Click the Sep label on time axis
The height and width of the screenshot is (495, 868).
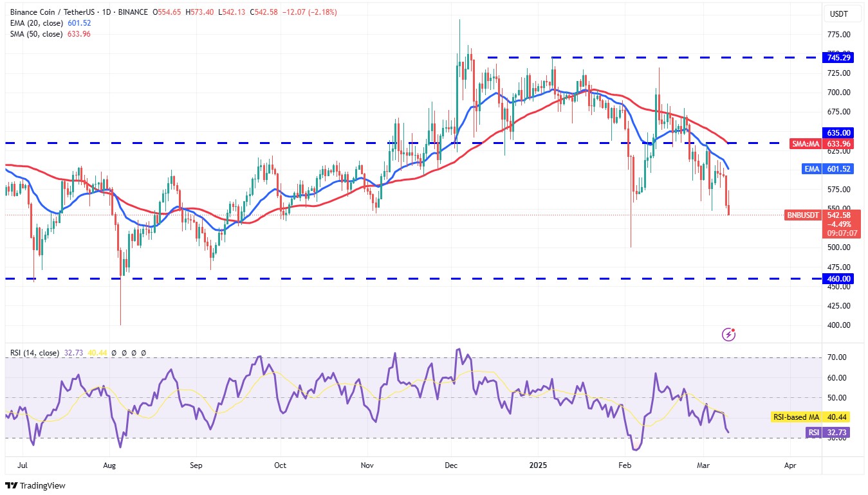[196, 464]
